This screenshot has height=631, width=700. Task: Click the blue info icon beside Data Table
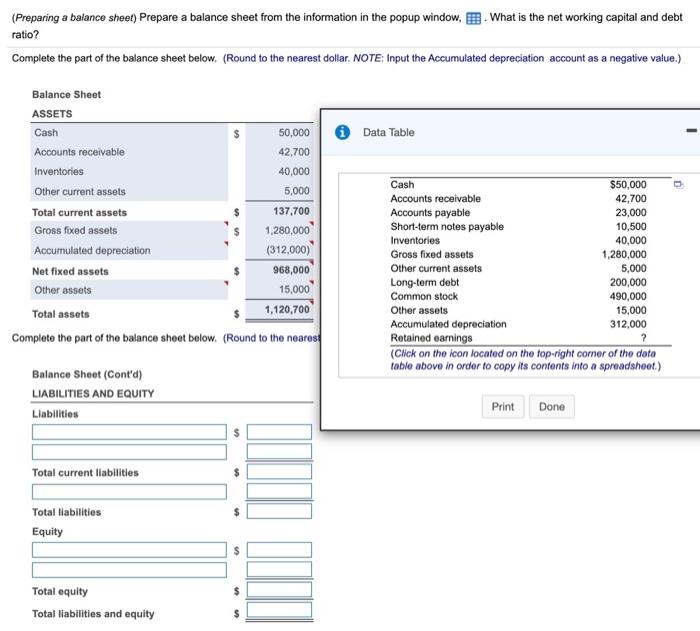coord(342,132)
